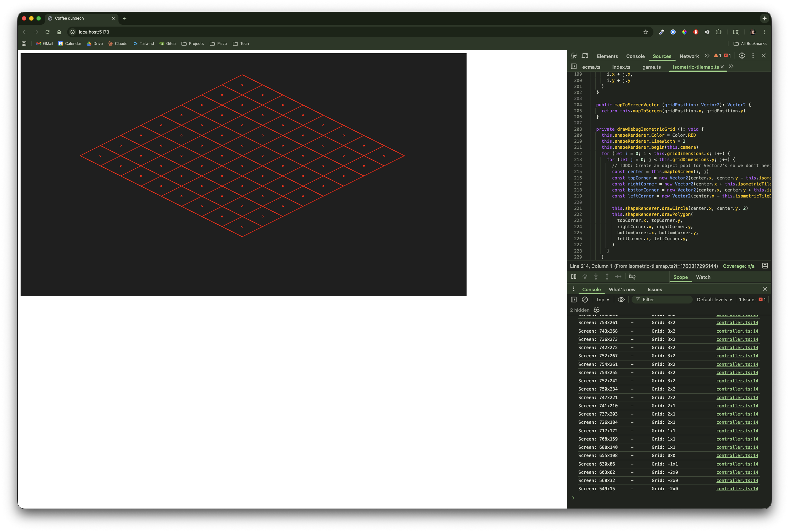Switch to the Watch pane
The image size is (789, 532).
point(703,277)
